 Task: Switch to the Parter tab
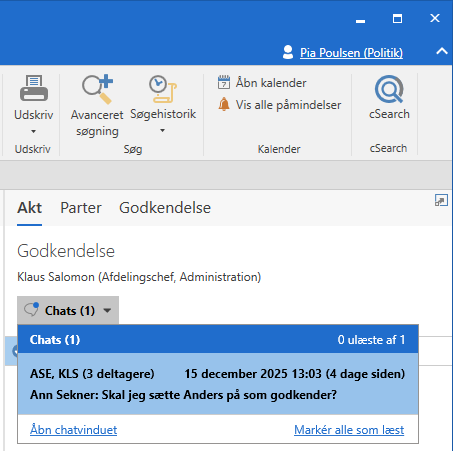[x=81, y=208]
